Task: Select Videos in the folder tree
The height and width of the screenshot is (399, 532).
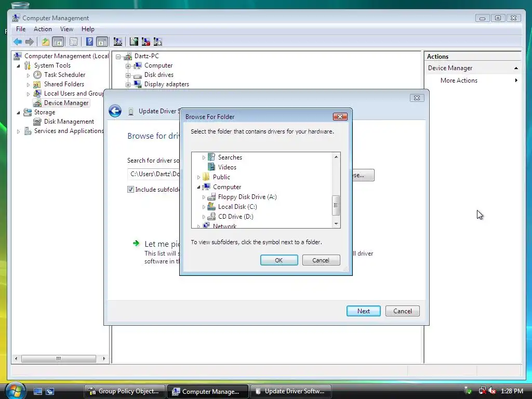Action: pos(227,167)
